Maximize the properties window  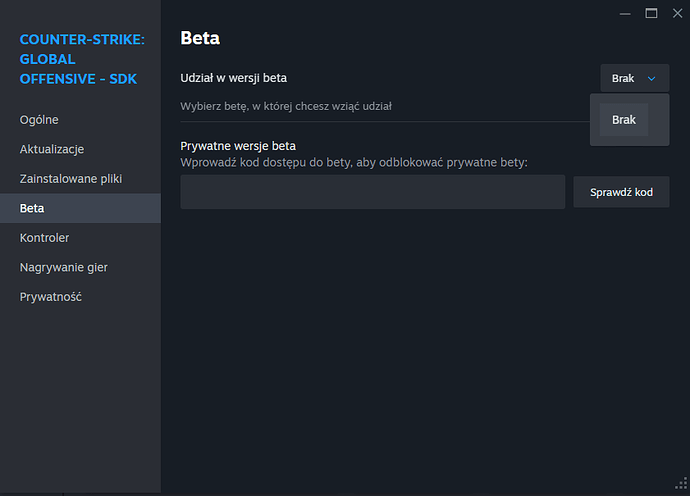[651, 14]
